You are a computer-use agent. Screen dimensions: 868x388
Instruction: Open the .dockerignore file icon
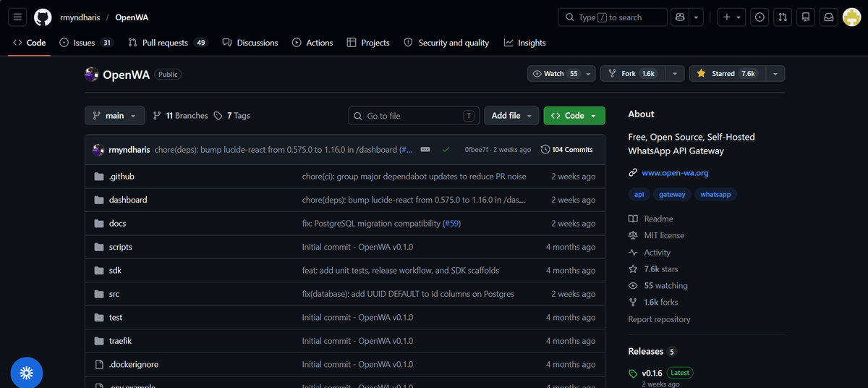coord(99,364)
